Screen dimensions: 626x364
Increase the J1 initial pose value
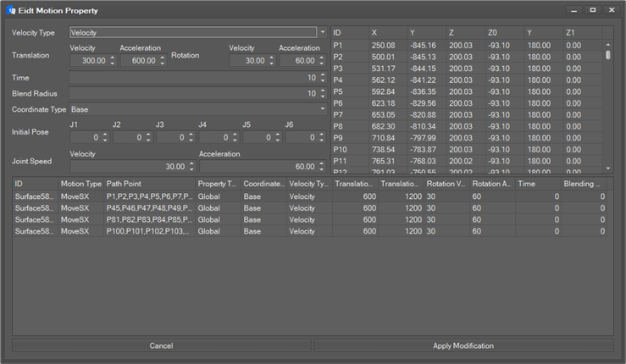pyautogui.click(x=106, y=134)
